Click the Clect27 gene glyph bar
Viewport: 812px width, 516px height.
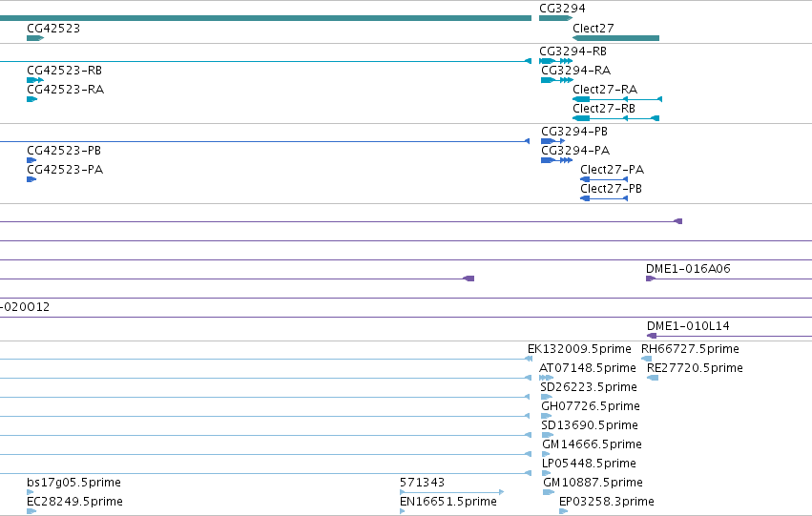pos(615,38)
